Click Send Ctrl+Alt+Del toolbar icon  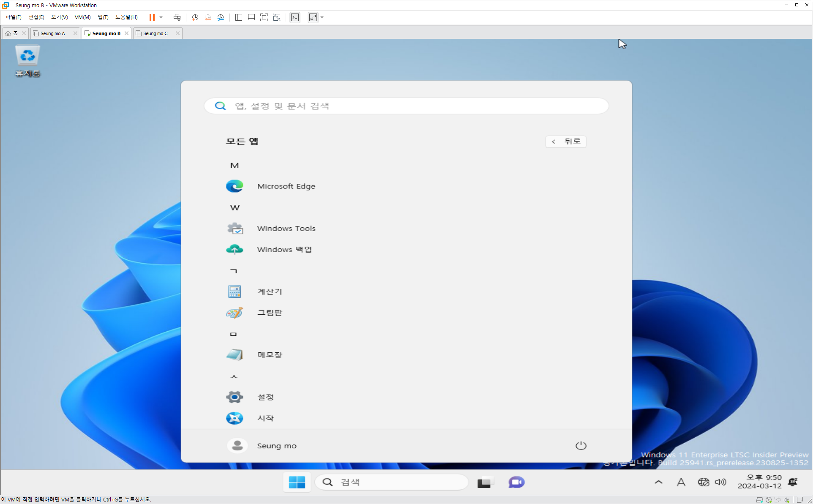click(x=177, y=17)
